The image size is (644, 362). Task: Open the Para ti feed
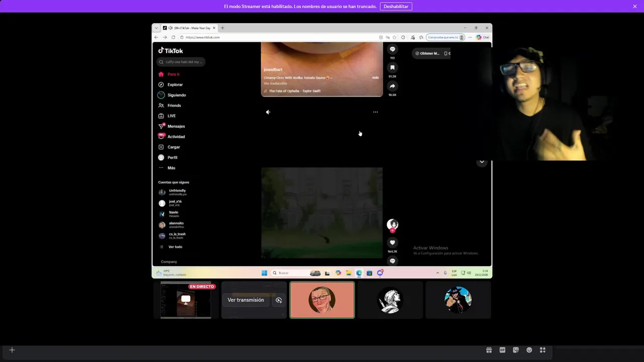(169, 74)
